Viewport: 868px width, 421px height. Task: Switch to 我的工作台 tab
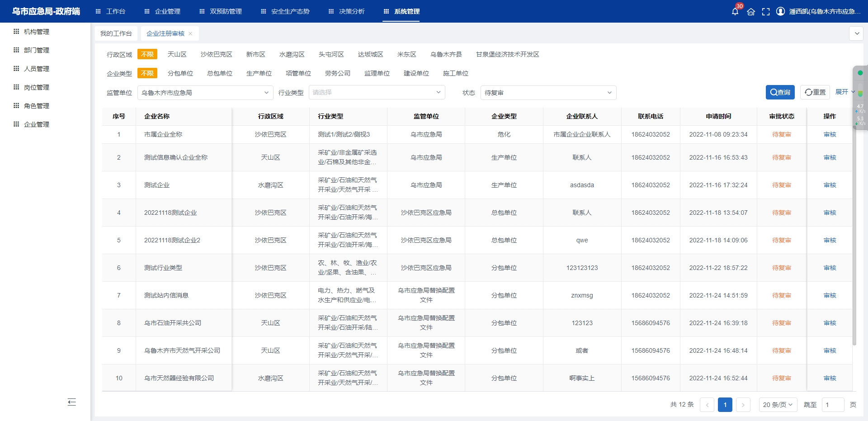116,33
